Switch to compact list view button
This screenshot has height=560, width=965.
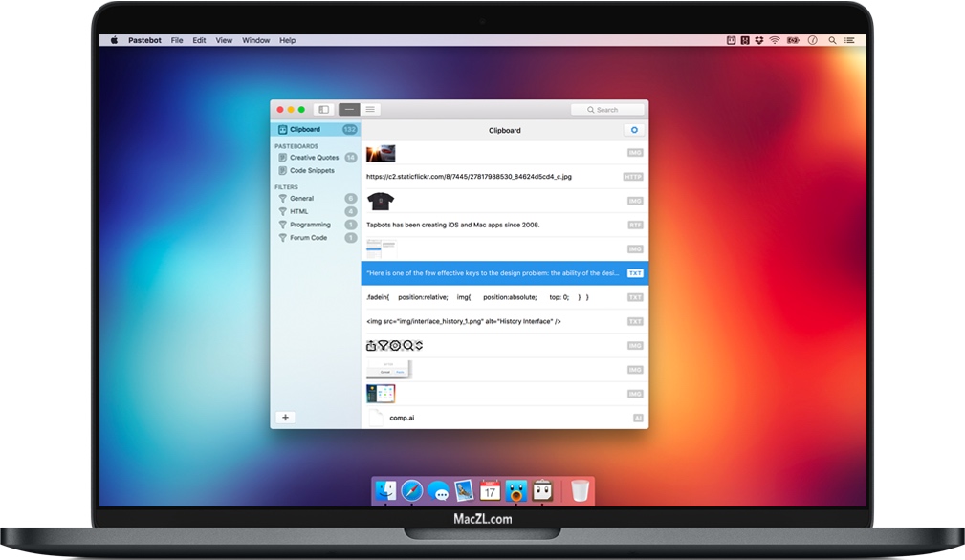click(349, 109)
